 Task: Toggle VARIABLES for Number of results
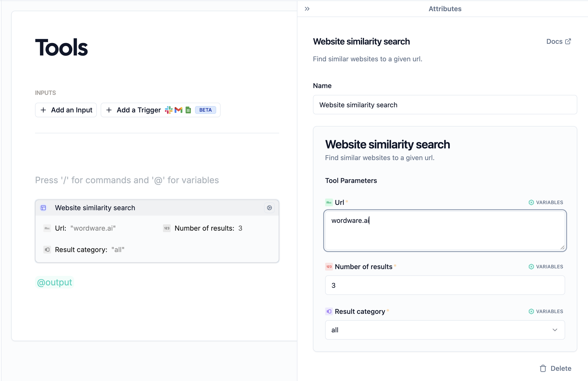[546, 266]
